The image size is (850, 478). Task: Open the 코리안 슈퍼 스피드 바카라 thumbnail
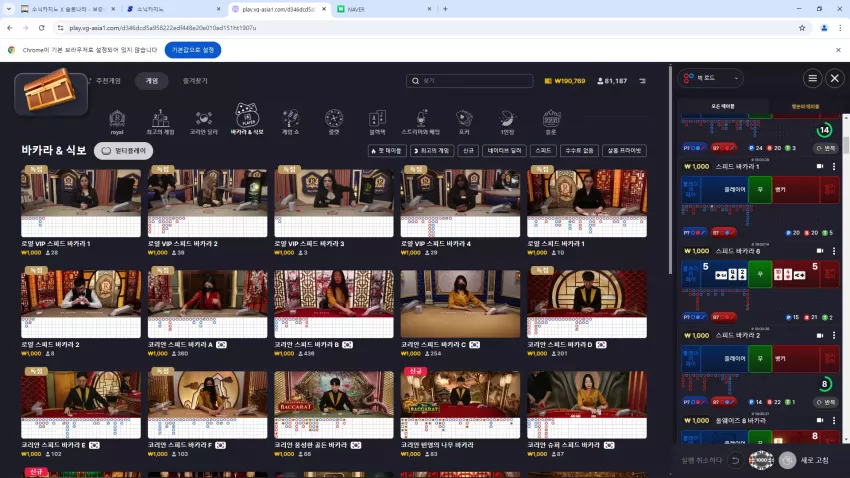click(x=587, y=404)
